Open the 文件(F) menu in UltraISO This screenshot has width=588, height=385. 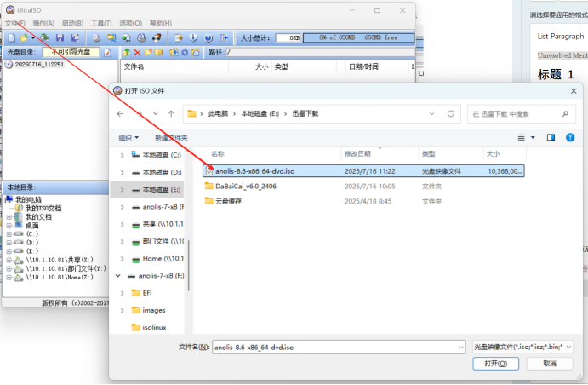tap(15, 23)
